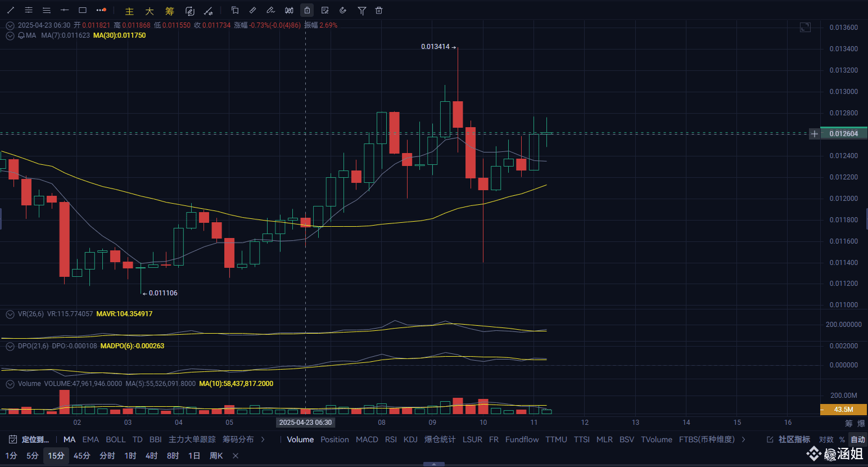Viewport: 868px width, 467px height.
Task: Click the 0.012604 current price label
Action: pyautogui.click(x=843, y=133)
